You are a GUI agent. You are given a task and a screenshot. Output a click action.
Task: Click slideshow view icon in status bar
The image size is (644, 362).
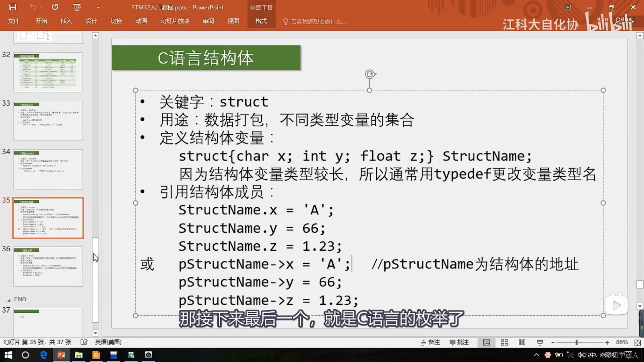(x=540, y=342)
